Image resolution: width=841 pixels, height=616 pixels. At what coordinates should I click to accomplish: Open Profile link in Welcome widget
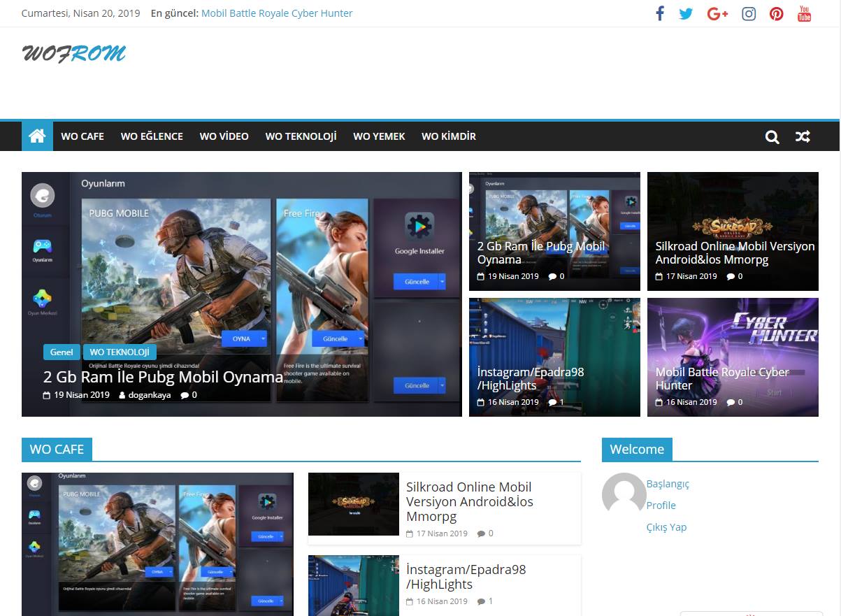point(661,506)
